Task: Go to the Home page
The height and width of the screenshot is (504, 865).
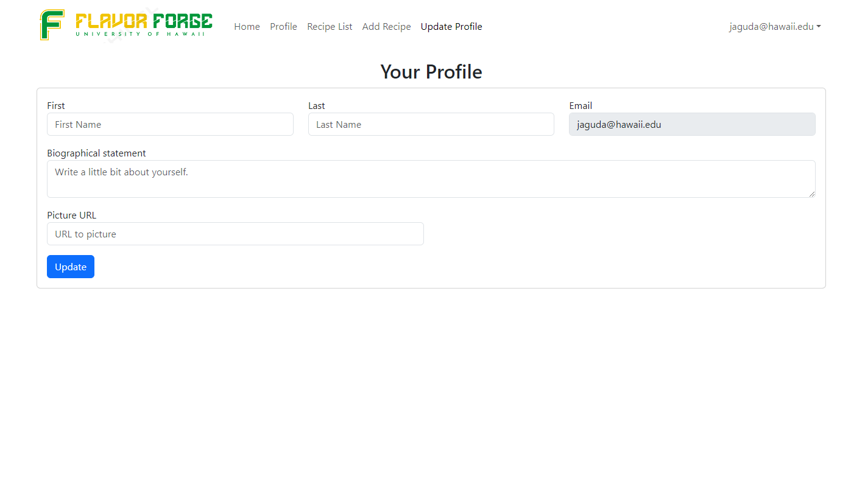Action: 247,27
